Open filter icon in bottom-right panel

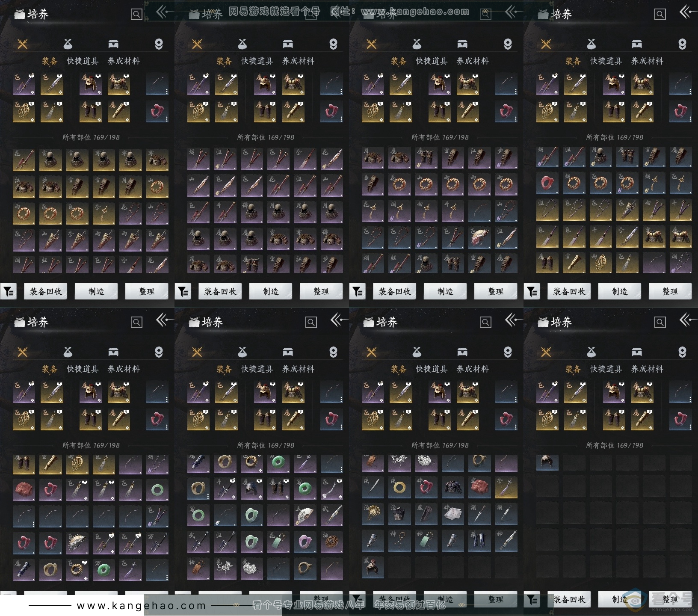click(532, 600)
